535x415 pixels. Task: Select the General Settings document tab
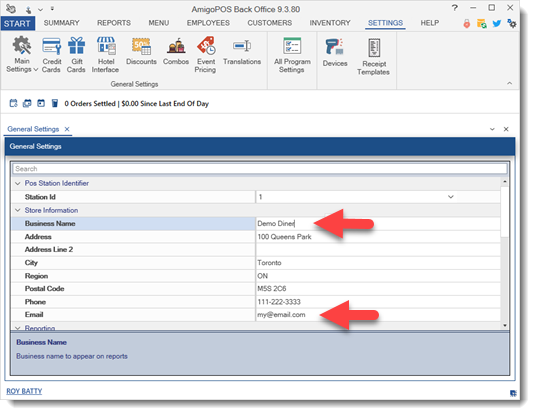(33, 129)
